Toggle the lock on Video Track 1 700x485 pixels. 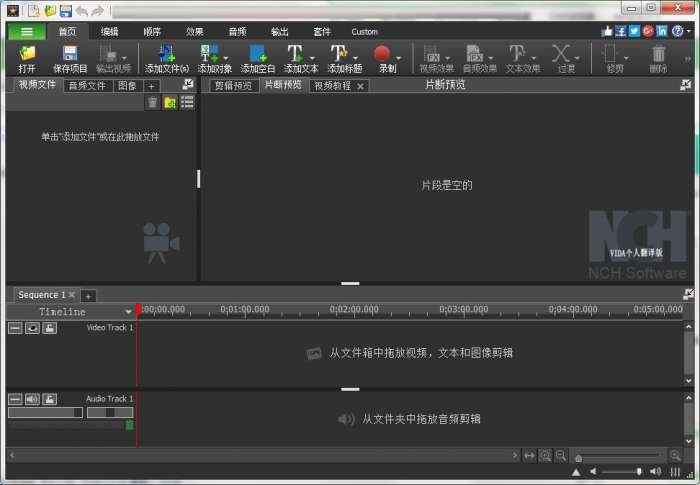click(49, 328)
